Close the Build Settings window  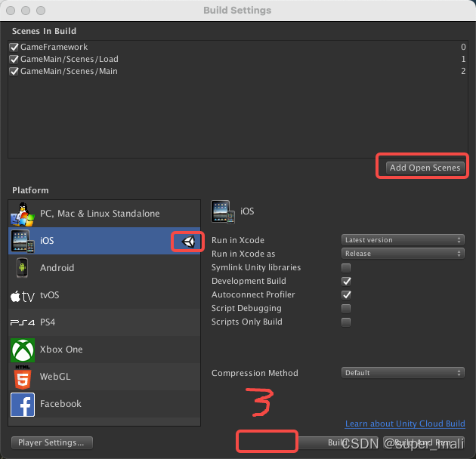(x=11, y=11)
